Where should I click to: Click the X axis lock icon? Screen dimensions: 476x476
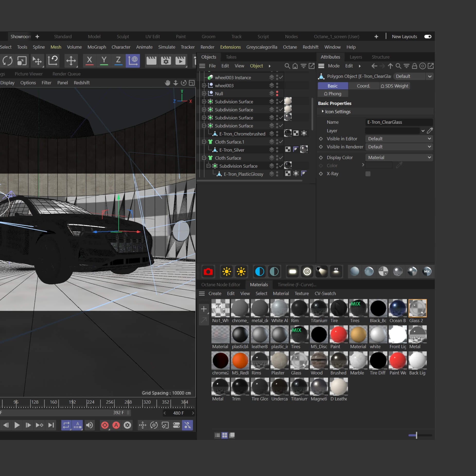[89, 60]
